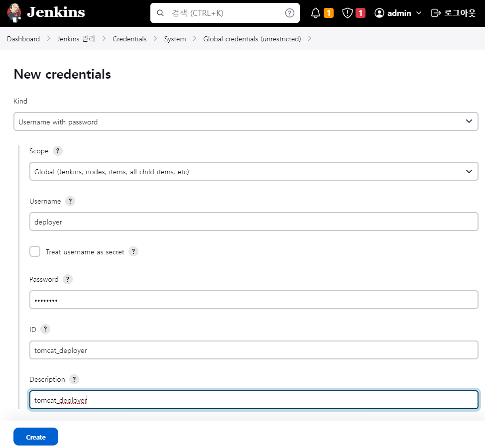485x448 pixels.
Task: Click the Jenkins butler logo icon
Action: click(14, 13)
